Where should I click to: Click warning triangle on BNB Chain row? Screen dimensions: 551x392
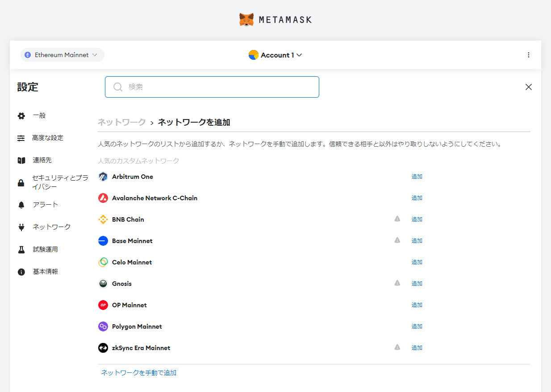397,219
